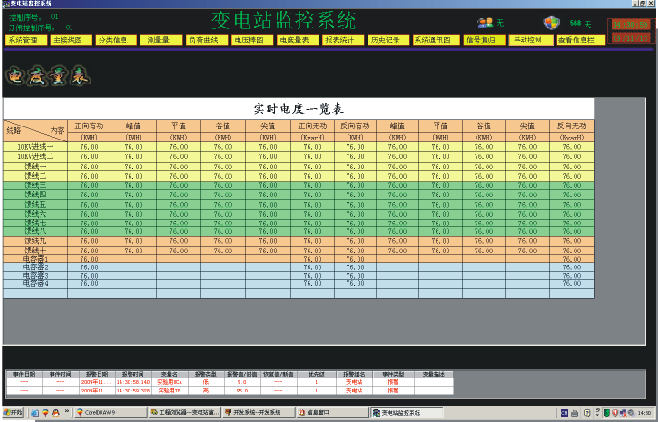
Task: Open the 系统管理 menu button
Action: [22, 41]
